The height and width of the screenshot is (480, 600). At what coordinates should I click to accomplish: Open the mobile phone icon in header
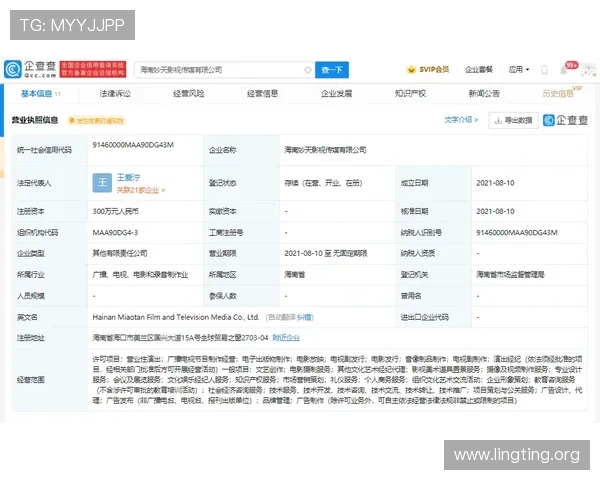pyautogui.click(x=544, y=70)
